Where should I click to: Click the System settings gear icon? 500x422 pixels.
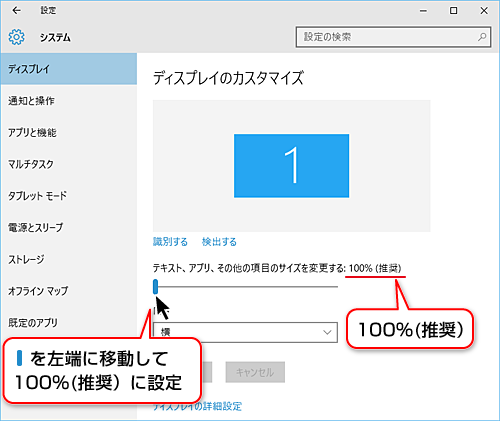coord(16,37)
